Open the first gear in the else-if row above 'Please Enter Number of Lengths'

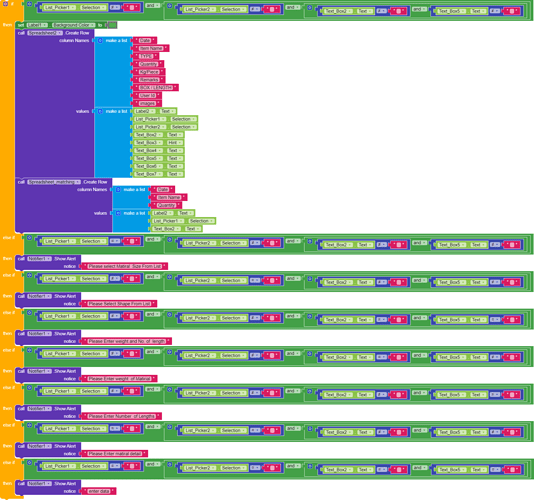click(30, 387)
